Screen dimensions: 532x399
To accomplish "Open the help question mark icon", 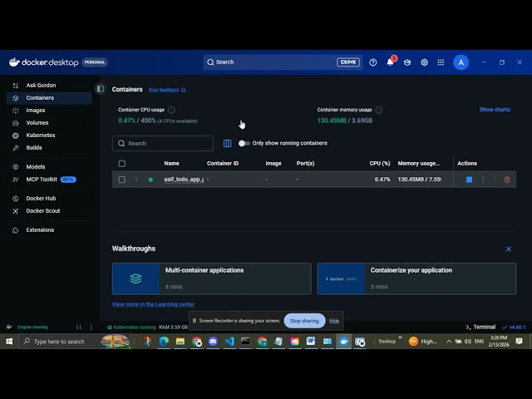I will [x=373, y=62].
